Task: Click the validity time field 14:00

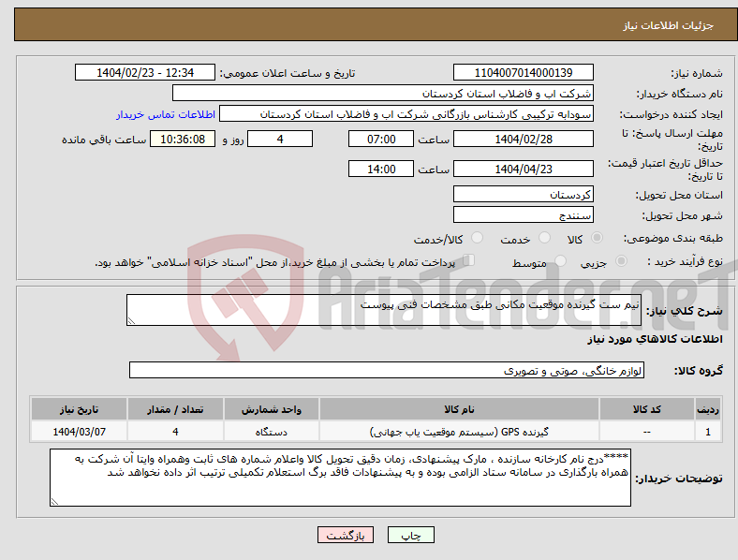Action: (381, 169)
